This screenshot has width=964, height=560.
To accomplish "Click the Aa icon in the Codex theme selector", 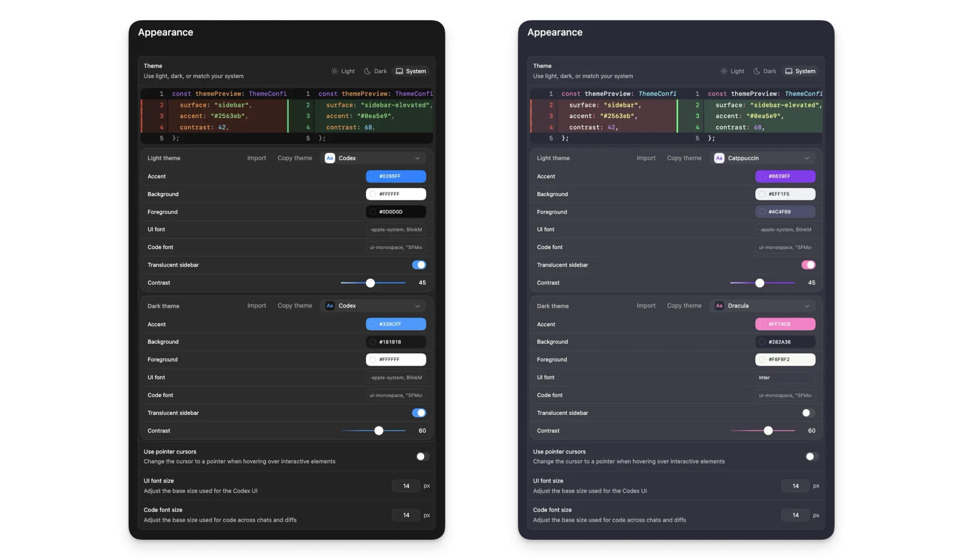I will [x=330, y=158].
